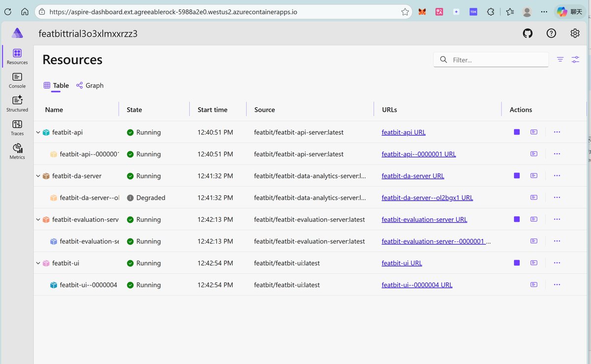This screenshot has width=591, height=364.
Task: Stop the featbit-evaluation-server resource
Action: click(x=517, y=219)
